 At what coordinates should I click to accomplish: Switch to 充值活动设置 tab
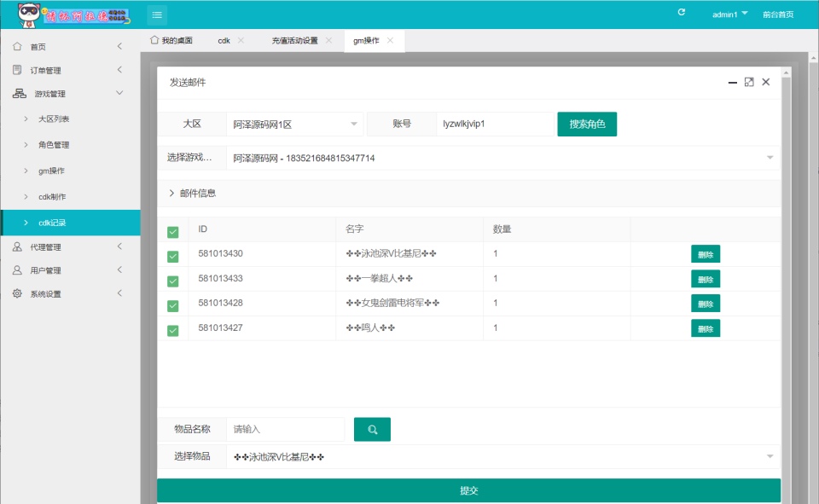pos(294,40)
